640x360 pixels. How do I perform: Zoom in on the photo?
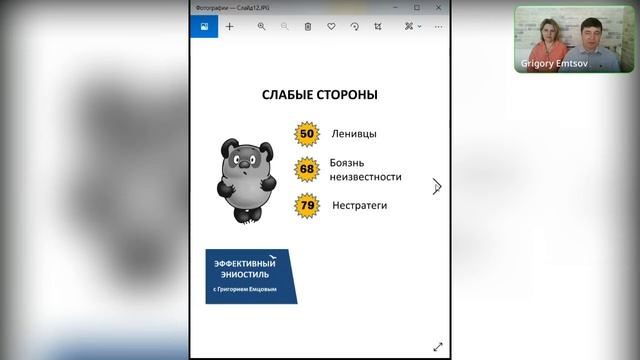261,27
